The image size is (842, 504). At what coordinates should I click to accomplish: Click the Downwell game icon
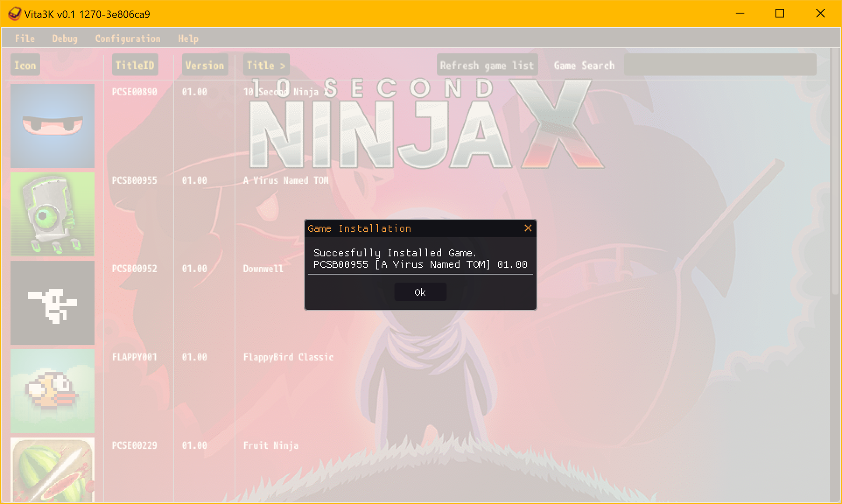[x=52, y=303]
